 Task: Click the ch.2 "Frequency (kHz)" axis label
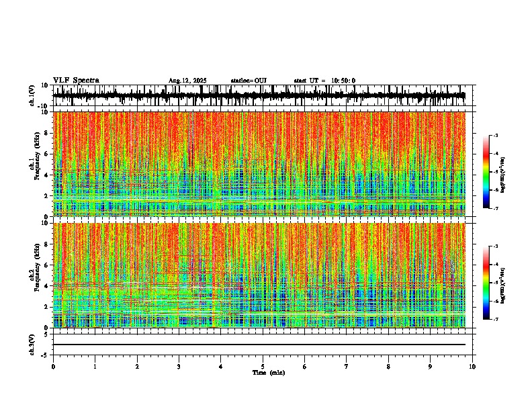tap(37, 267)
